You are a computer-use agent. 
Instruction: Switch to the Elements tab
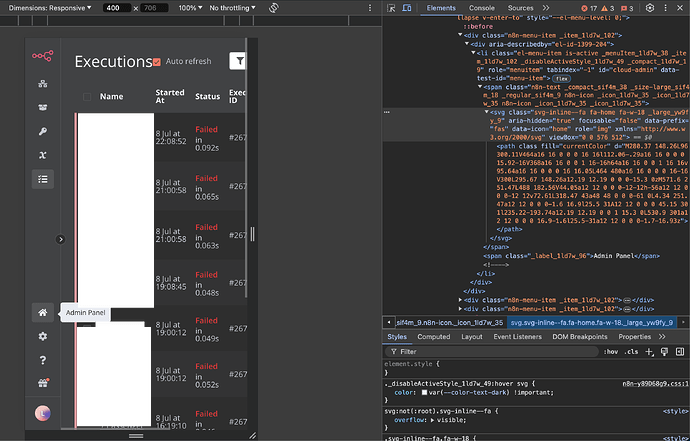click(x=441, y=8)
